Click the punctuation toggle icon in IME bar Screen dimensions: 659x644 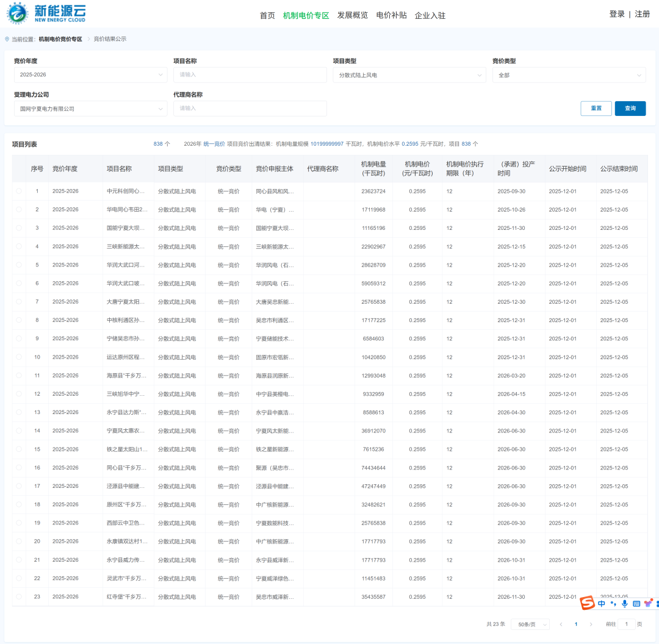point(613,604)
